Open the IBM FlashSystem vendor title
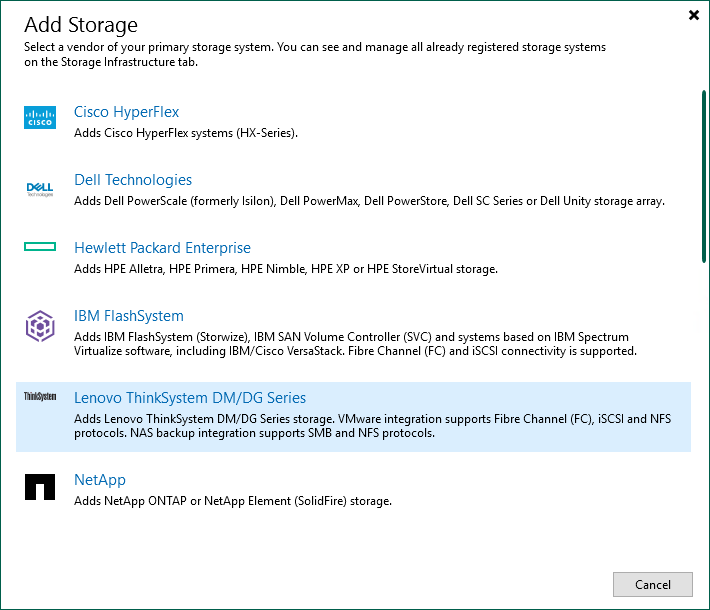Screen dimensions: 710x610 coord(129,316)
